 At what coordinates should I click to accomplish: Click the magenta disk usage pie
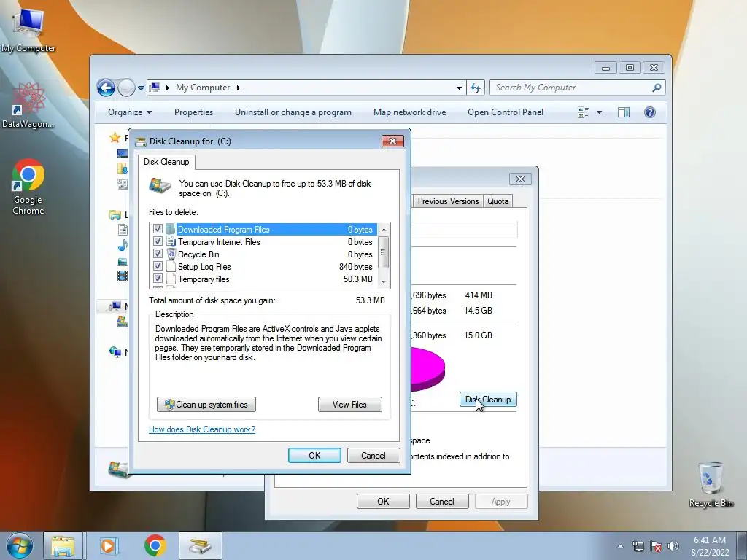click(x=427, y=369)
